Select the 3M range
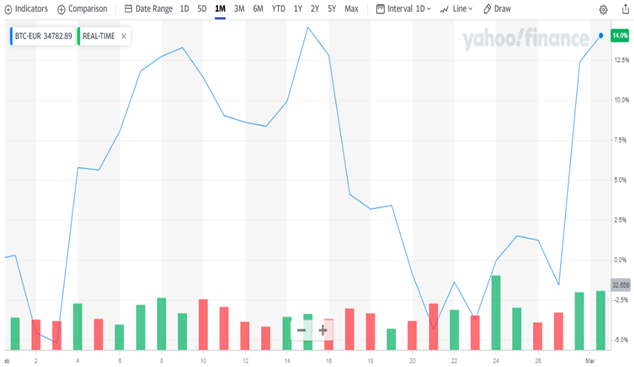 (x=239, y=9)
